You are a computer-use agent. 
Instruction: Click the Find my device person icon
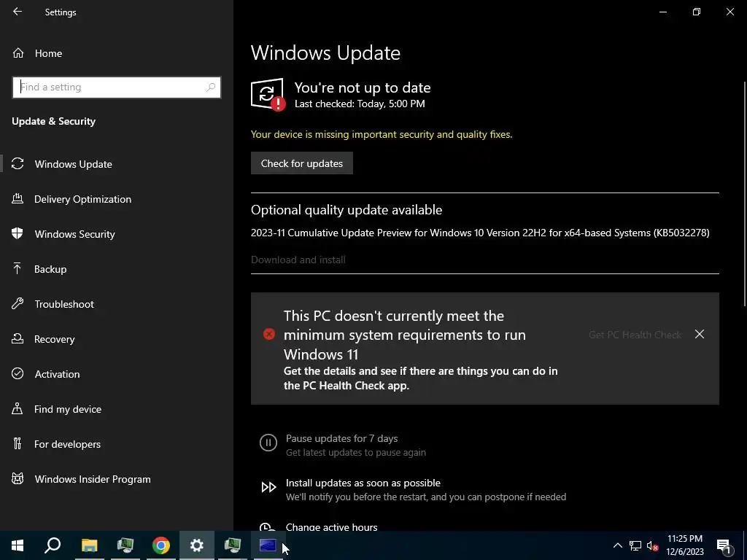point(18,408)
